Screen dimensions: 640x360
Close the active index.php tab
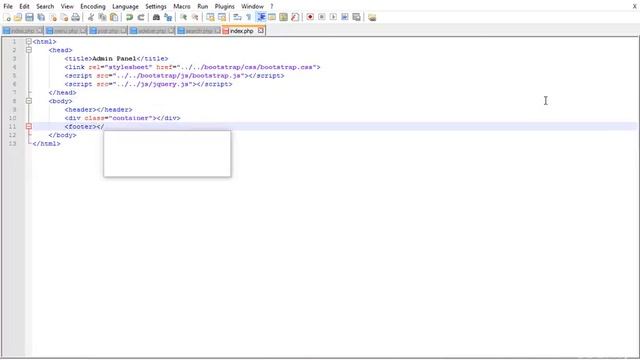point(260,31)
